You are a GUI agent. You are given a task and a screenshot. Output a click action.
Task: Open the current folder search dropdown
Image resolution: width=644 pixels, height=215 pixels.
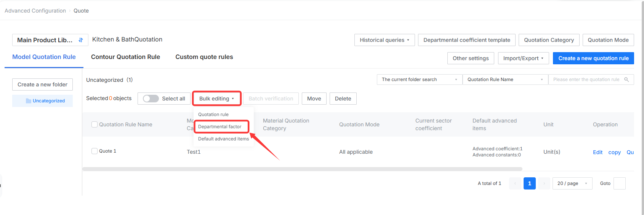coord(420,80)
